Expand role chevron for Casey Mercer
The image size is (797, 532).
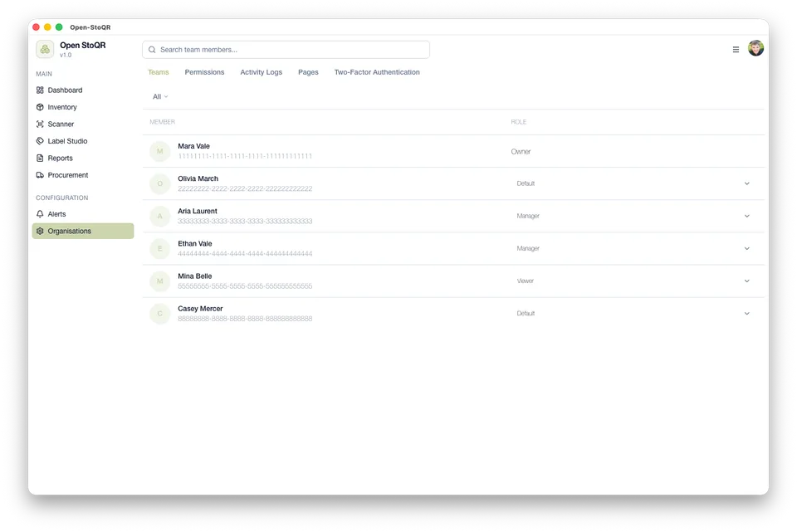[x=746, y=314]
